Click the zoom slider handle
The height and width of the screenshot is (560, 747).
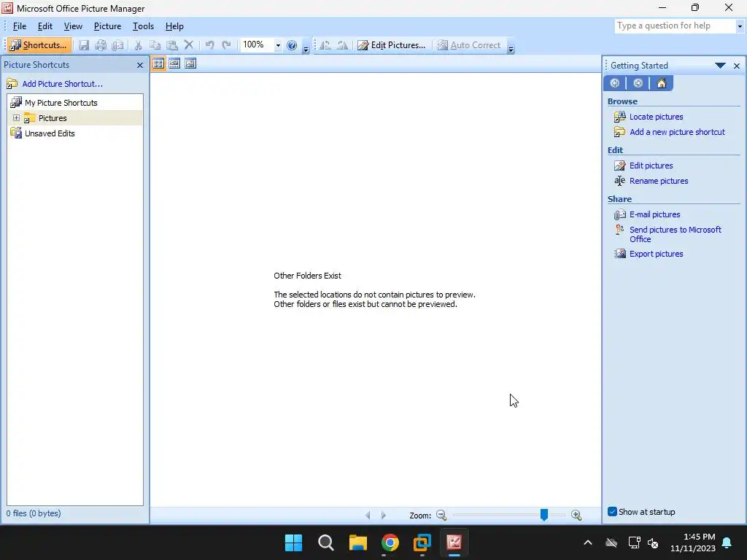coord(543,514)
